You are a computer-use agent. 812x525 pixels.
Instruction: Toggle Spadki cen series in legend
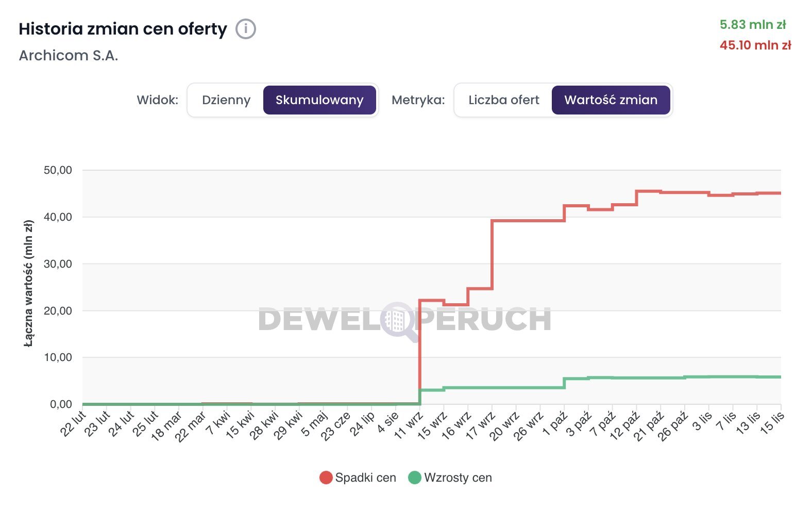coord(365,478)
